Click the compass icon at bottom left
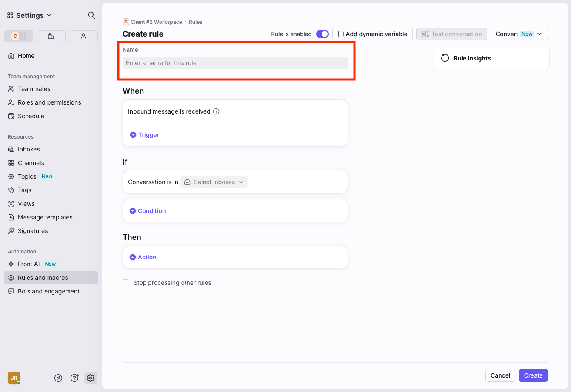 58,378
